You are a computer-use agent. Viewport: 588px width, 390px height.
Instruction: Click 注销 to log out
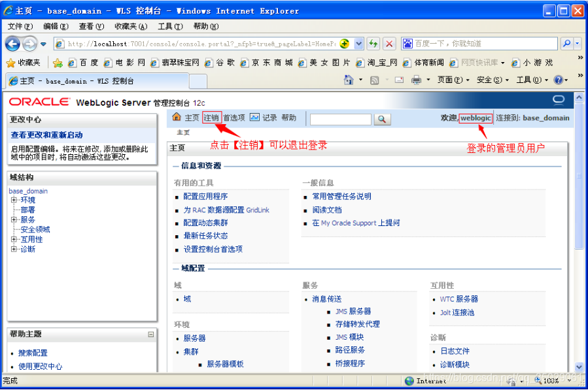211,118
